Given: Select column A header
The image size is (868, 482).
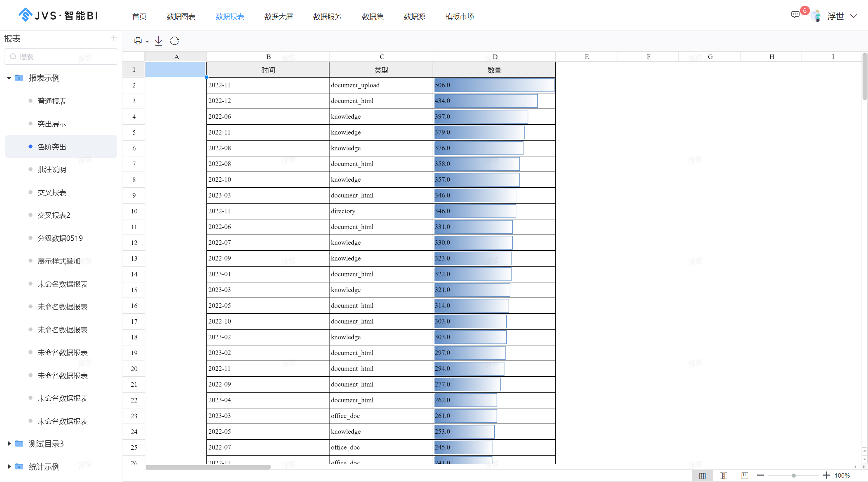Looking at the screenshot, I should tap(176, 57).
